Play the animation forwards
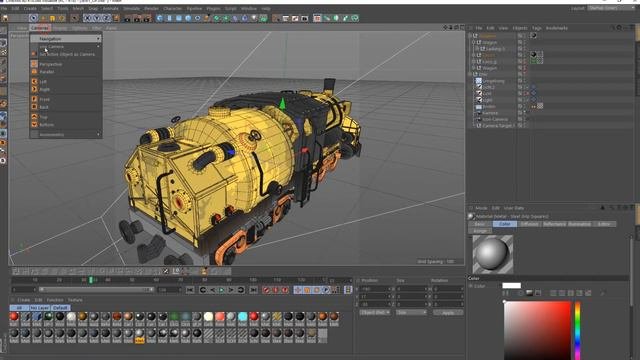Screen dimensions: 640x360 pyautogui.click(x=222, y=290)
